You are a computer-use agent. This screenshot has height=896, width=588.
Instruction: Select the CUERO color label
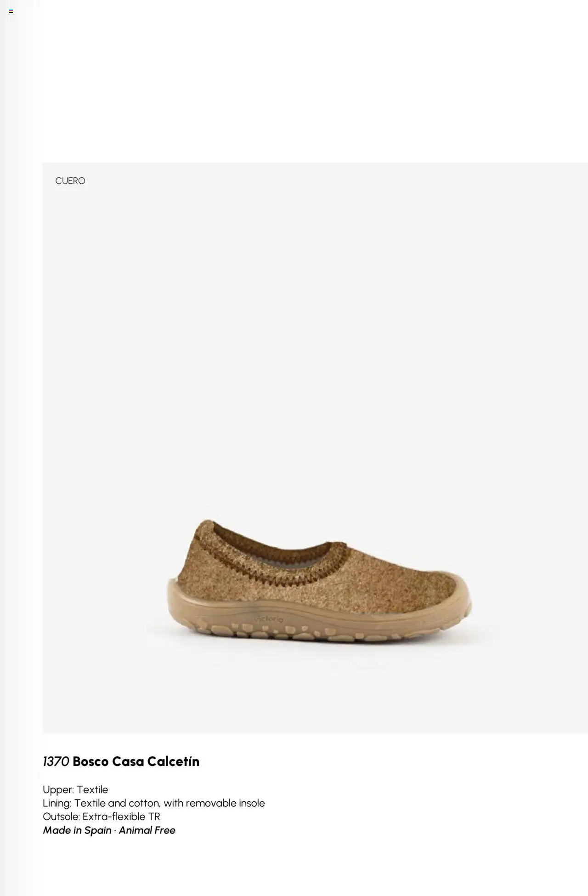[x=70, y=181]
